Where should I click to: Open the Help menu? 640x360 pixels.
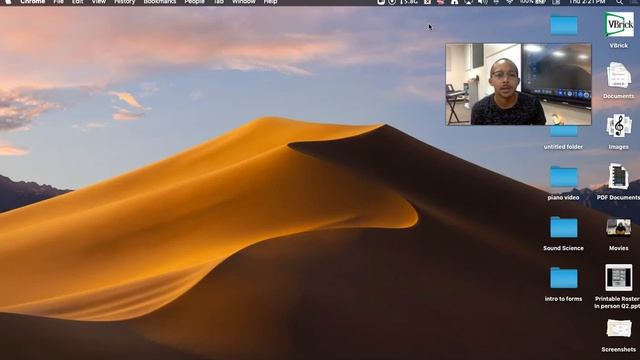(270, 2)
